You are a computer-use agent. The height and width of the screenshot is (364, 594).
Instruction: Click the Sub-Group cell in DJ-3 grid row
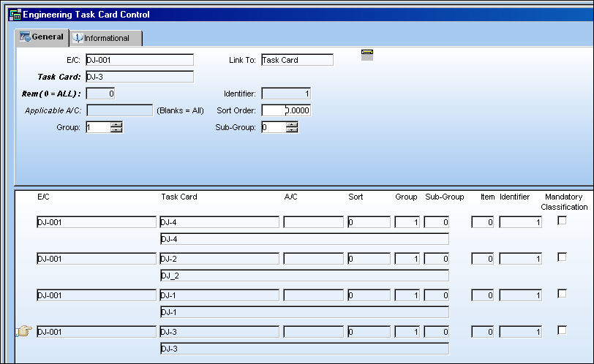pyautogui.click(x=437, y=332)
